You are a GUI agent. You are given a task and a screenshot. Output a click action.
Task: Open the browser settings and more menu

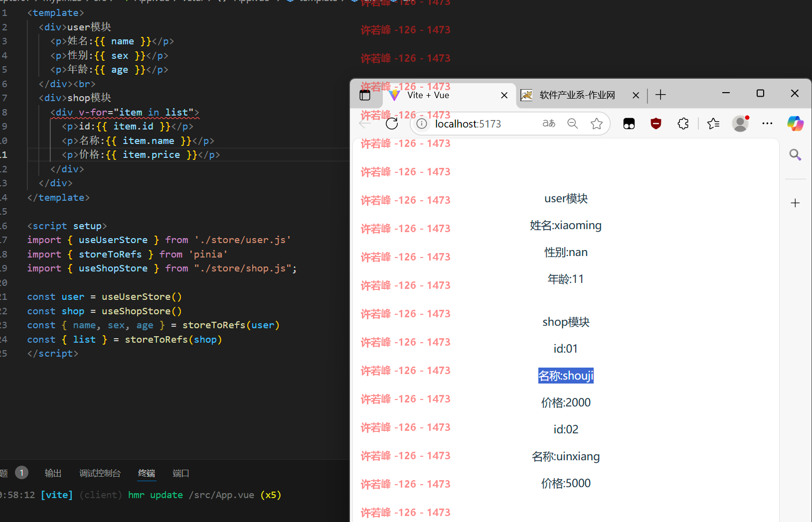coord(768,124)
